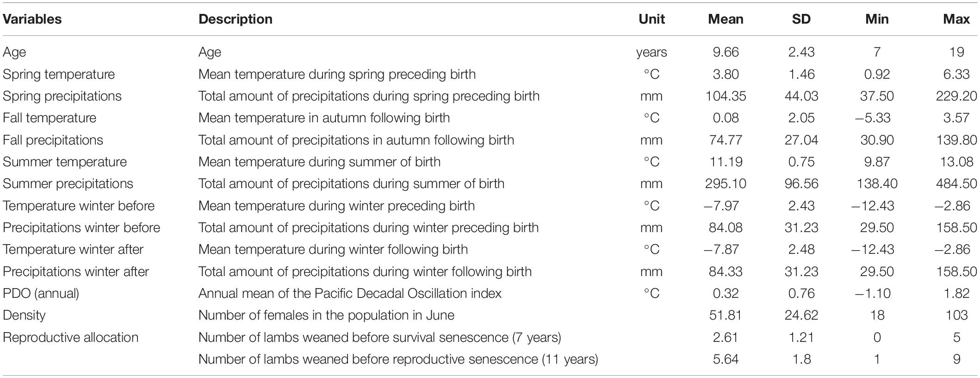The height and width of the screenshot is (378, 980).
Task: Select the Unit column header
Action: click(x=651, y=19)
